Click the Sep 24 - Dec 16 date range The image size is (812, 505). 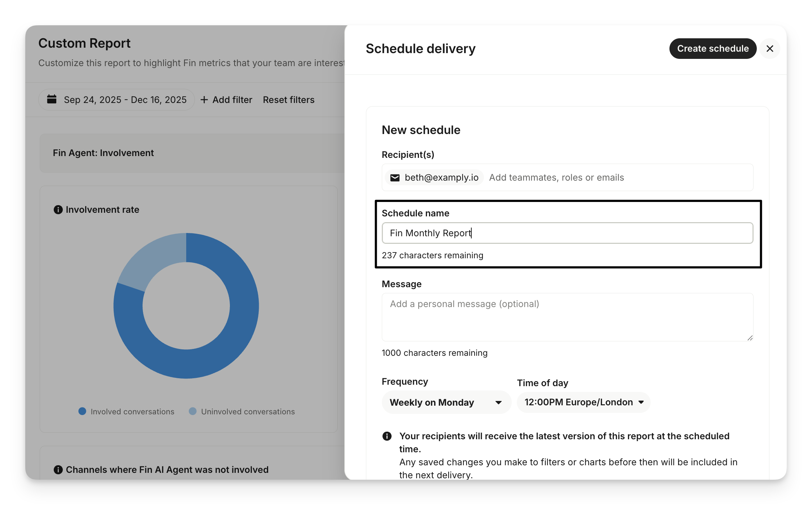(x=125, y=100)
